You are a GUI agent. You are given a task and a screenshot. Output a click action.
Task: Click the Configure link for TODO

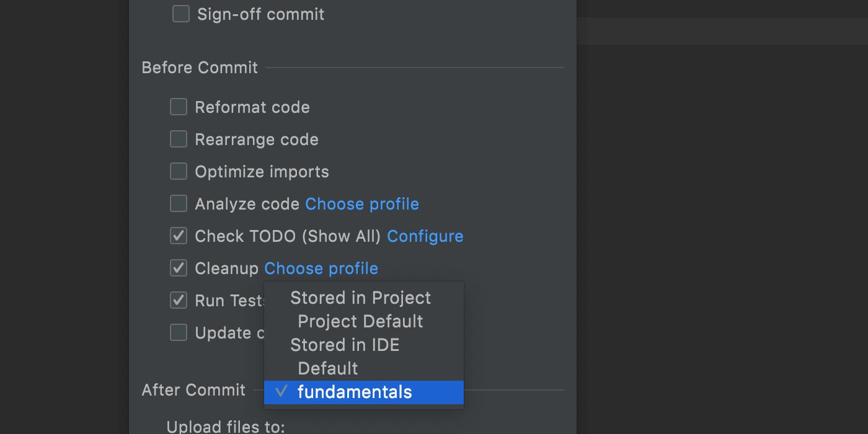pos(425,236)
